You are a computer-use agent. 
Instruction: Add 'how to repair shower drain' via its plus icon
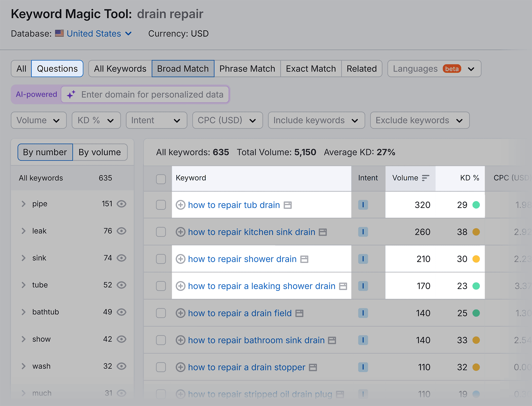pyautogui.click(x=180, y=259)
